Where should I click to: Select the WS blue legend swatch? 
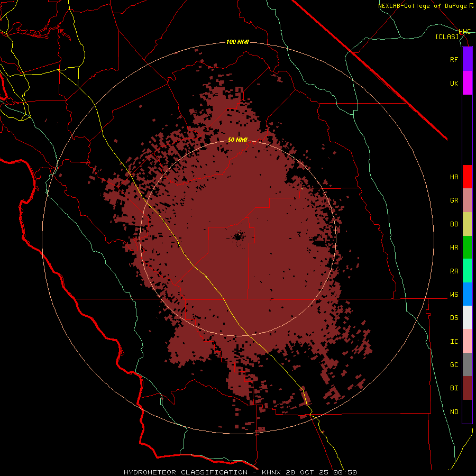click(x=467, y=294)
